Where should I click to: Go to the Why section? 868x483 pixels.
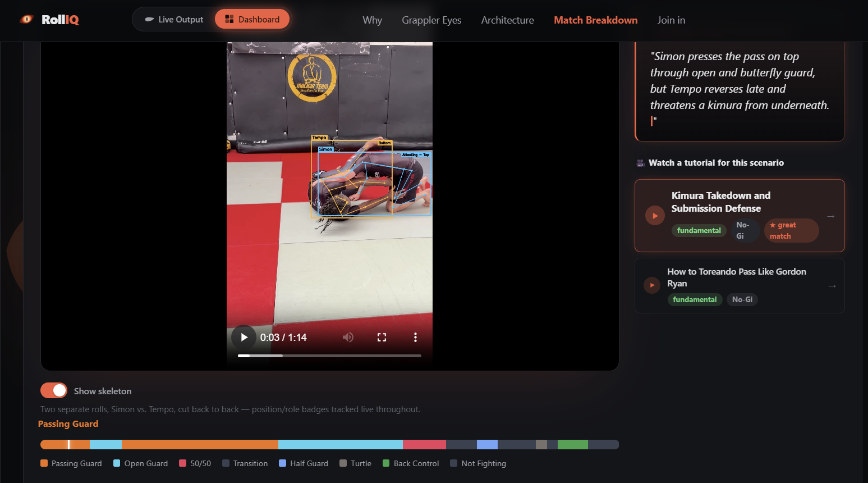(372, 20)
